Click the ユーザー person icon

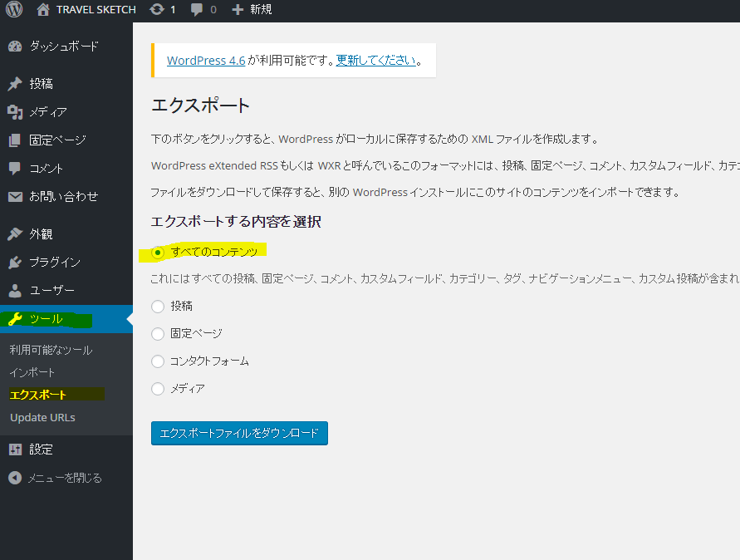pyautogui.click(x=15, y=291)
